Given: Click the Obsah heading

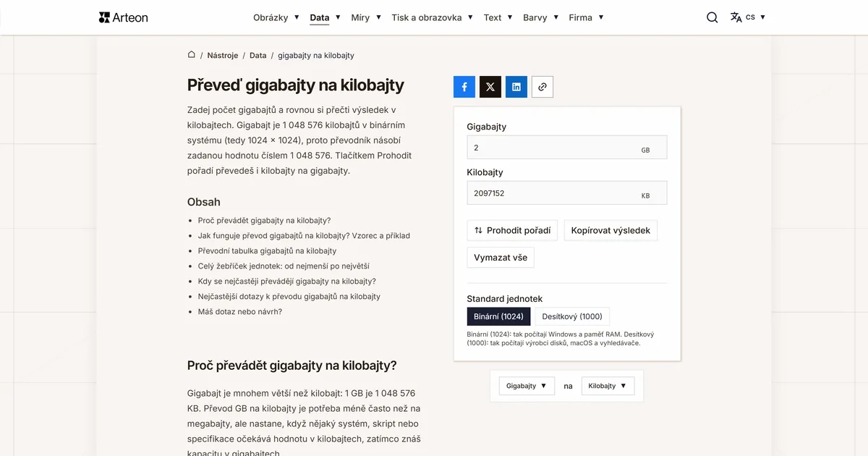Looking at the screenshot, I should point(204,202).
